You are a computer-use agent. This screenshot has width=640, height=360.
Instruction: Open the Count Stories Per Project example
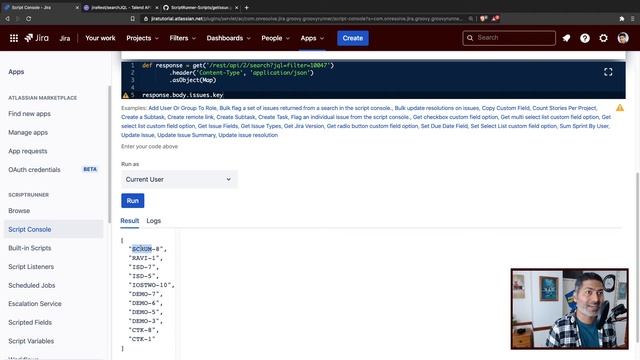(x=564, y=108)
